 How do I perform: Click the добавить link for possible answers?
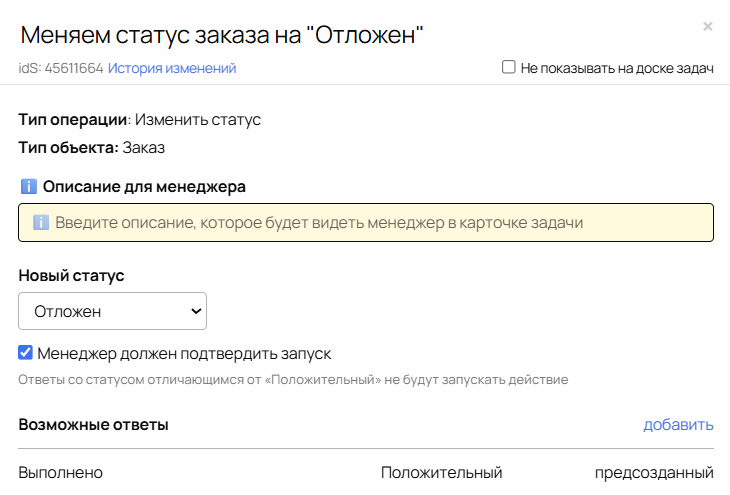coord(678,424)
